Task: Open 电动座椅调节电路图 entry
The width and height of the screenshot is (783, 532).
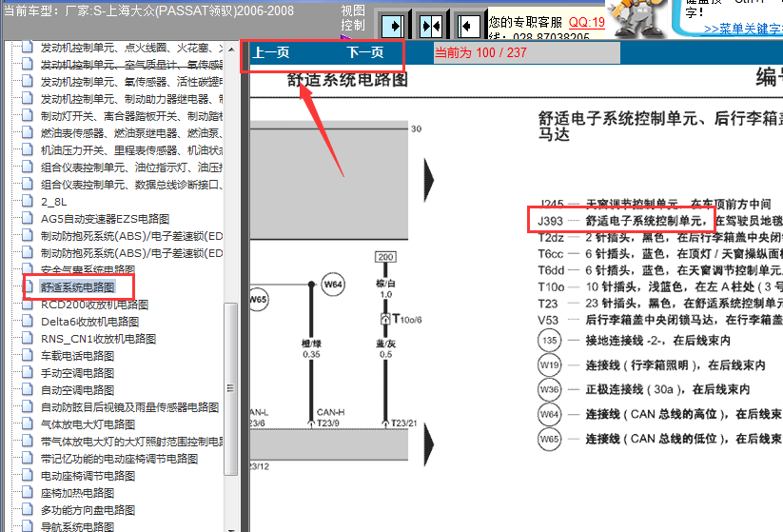Action: 88,476
